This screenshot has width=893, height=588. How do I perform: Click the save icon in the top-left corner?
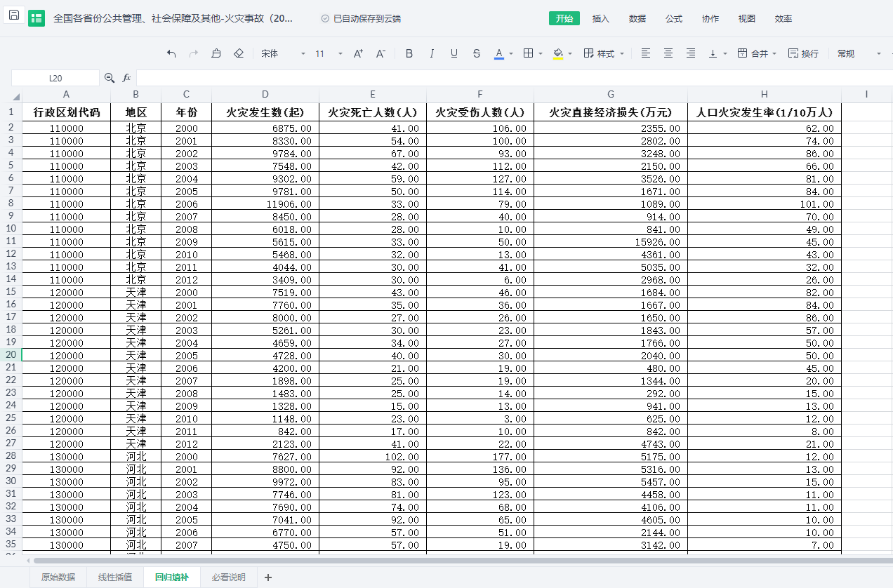pos(14,16)
